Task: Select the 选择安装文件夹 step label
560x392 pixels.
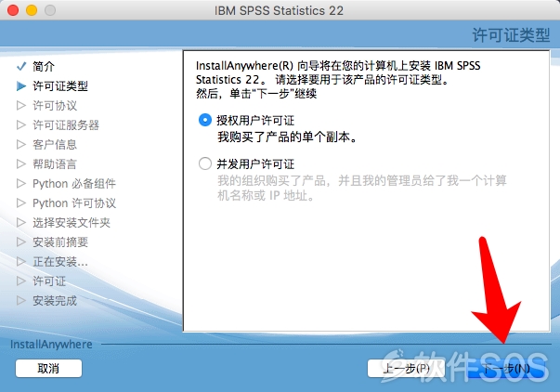Action: tap(72, 222)
